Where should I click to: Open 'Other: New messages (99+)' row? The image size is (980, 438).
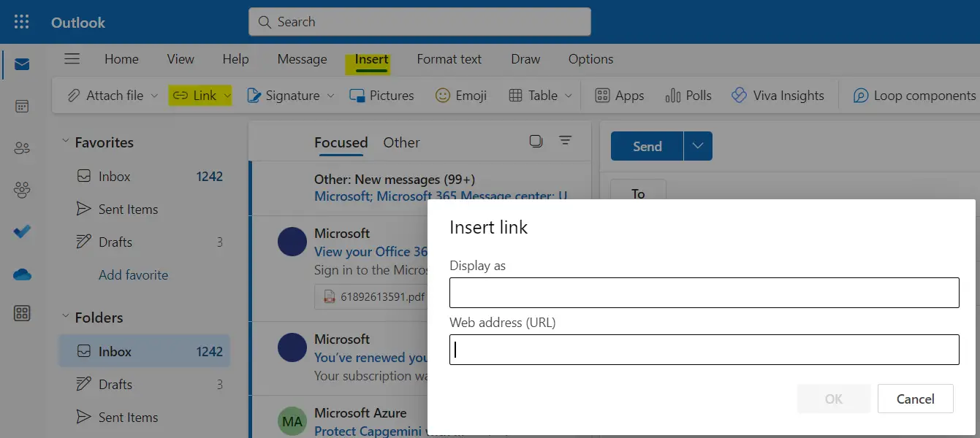(x=420, y=188)
